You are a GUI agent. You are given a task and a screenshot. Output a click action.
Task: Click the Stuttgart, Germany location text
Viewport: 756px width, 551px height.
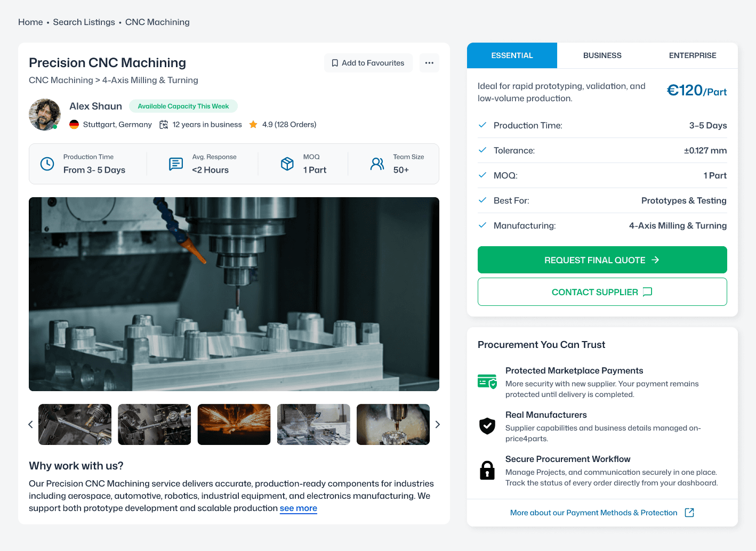click(117, 124)
